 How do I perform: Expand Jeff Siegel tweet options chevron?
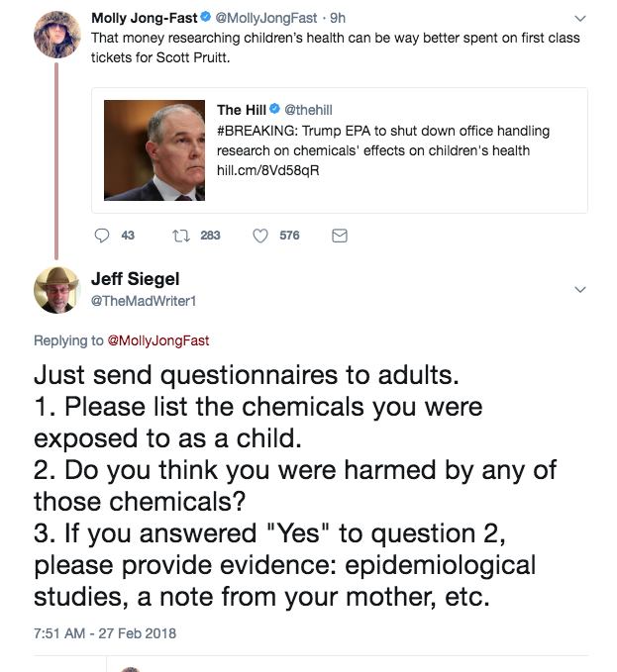click(580, 289)
